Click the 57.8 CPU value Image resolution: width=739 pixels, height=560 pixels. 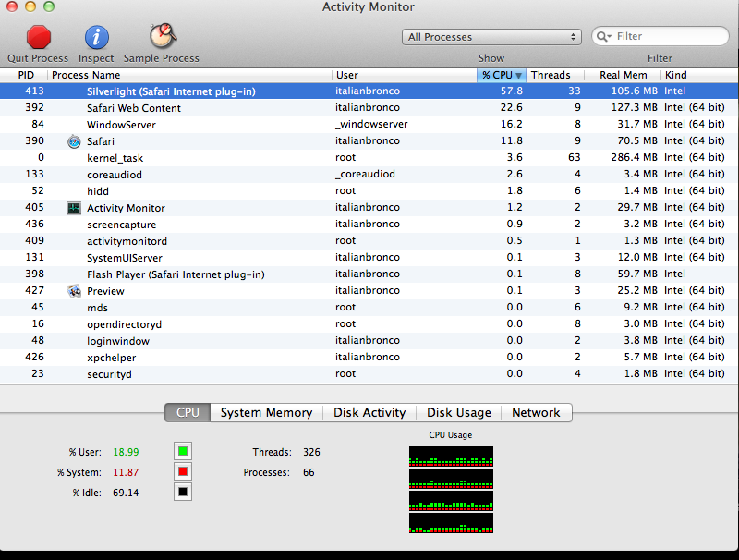point(512,91)
